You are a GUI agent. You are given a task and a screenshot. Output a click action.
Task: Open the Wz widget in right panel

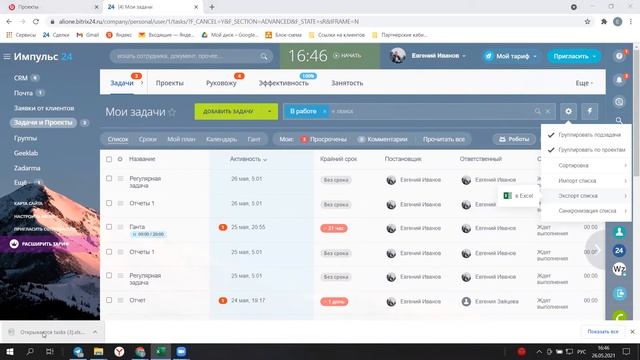tap(619, 269)
